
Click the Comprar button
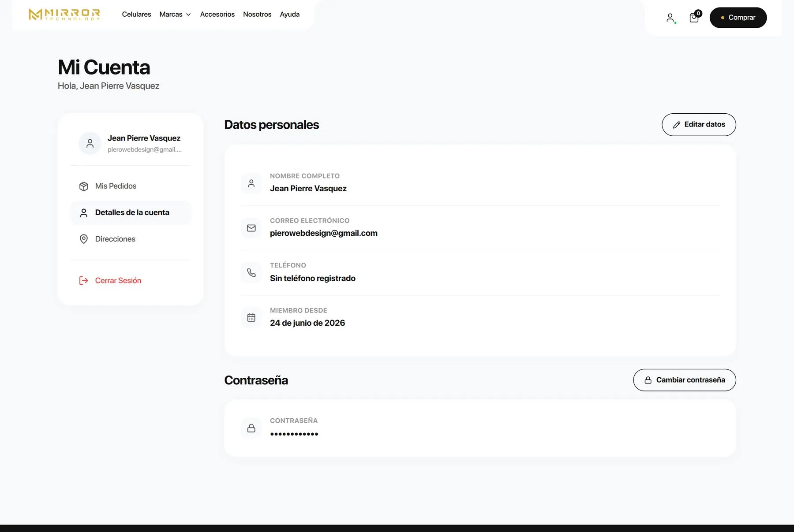coord(738,18)
